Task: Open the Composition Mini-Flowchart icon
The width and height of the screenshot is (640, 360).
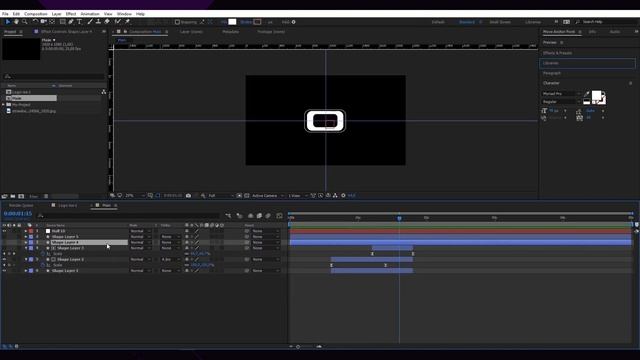Action: pos(228,216)
